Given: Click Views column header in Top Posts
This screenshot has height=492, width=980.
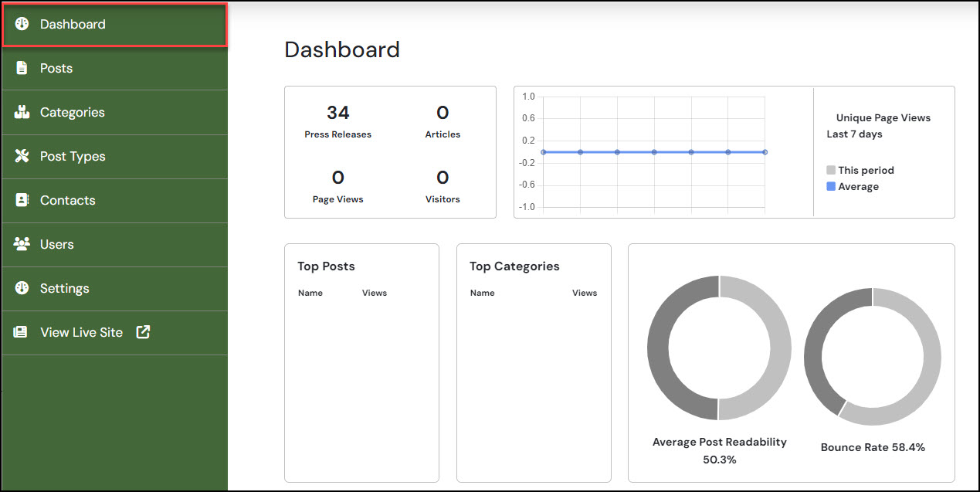Looking at the screenshot, I should [x=375, y=293].
